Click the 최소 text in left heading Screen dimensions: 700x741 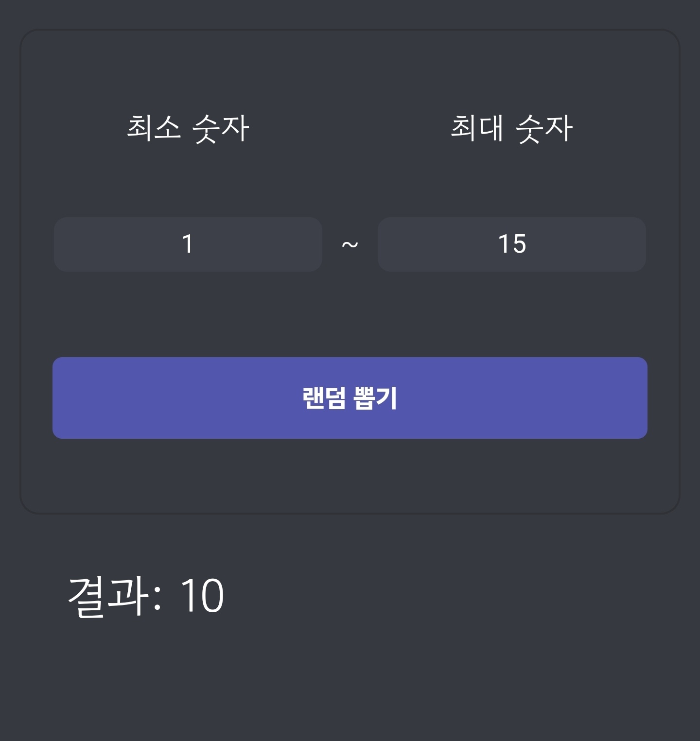click(x=154, y=127)
